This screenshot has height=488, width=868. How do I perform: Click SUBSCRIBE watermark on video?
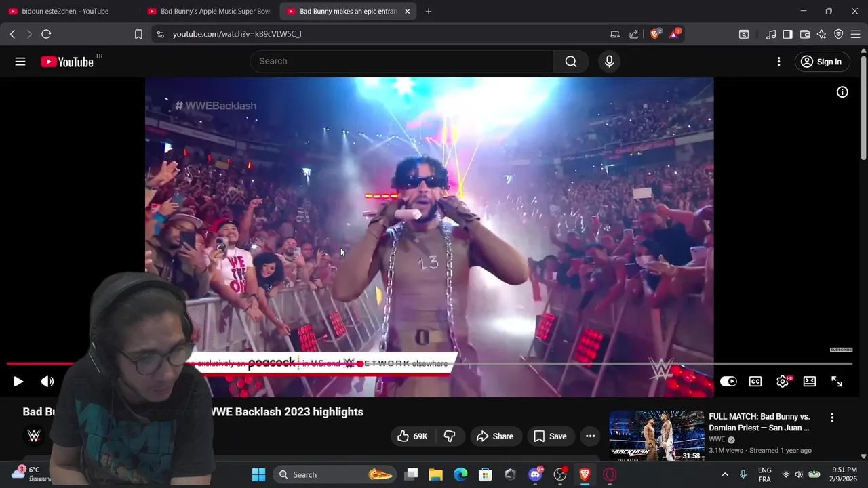coord(841,350)
